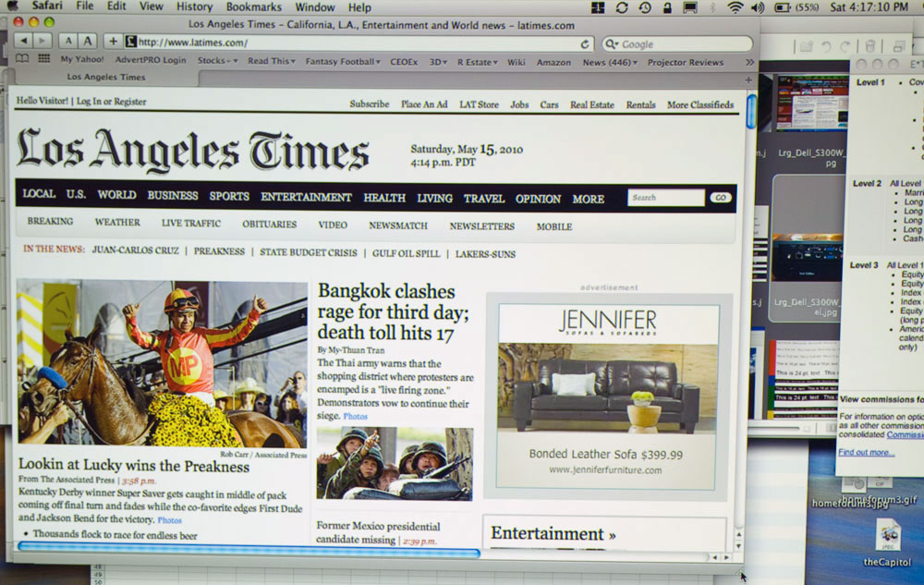Open the MORE section in the navigation bar
Viewport: 924px width, 585px height.
coord(588,199)
